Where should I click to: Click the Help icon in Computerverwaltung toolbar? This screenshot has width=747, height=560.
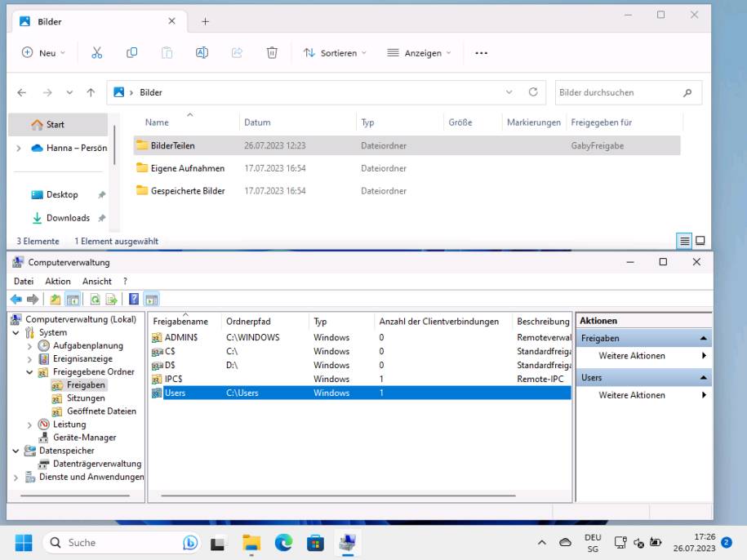click(133, 298)
